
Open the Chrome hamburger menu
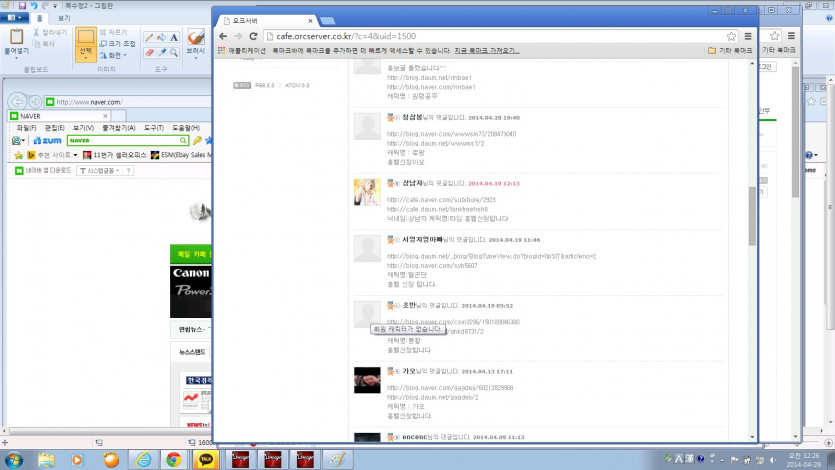coord(747,36)
